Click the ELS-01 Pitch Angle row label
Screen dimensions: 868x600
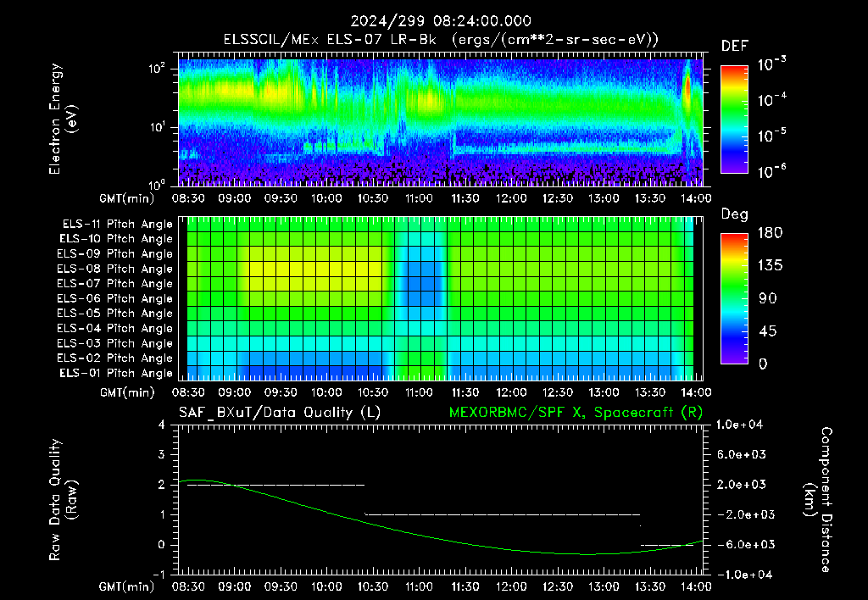(116, 373)
